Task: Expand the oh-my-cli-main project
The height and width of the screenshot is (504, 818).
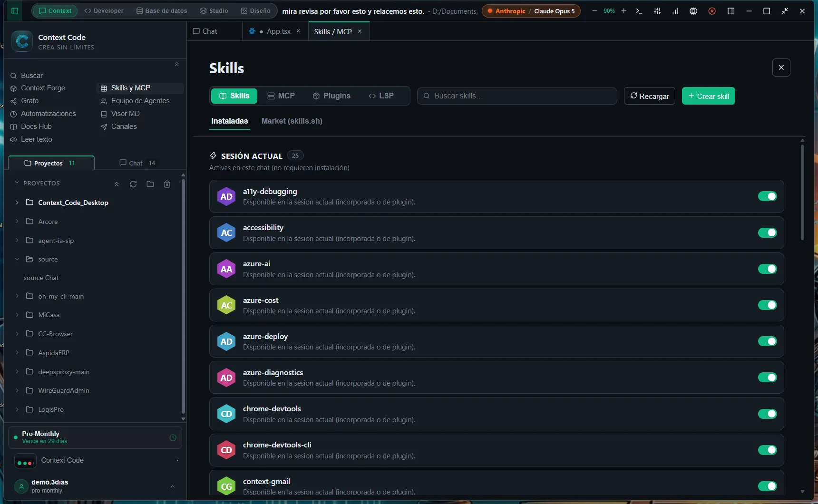Action: (x=17, y=296)
